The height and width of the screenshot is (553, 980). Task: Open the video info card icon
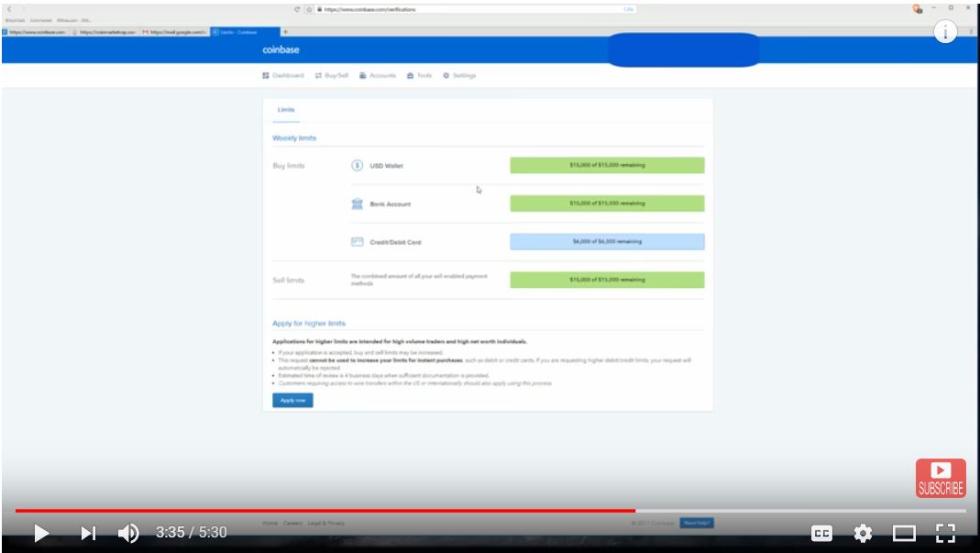point(945,31)
